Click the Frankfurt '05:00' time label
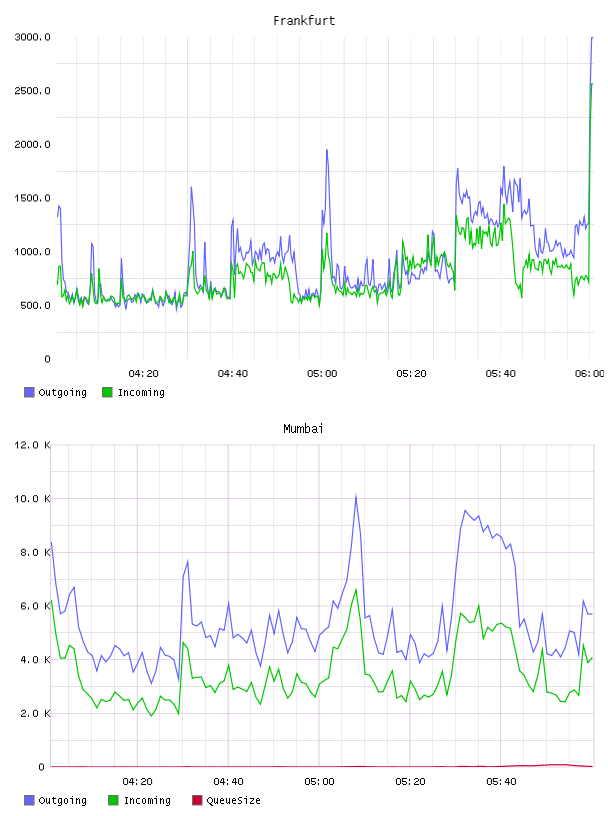The height and width of the screenshot is (816, 608). (x=322, y=373)
